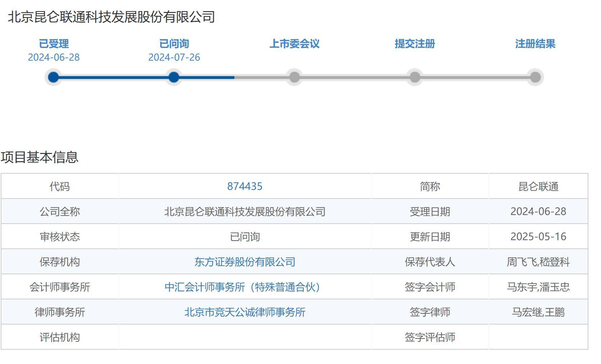The height and width of the screenshot is (364, 601).
Task: Select the 已问询 stage label
Action: click(174, 44)
